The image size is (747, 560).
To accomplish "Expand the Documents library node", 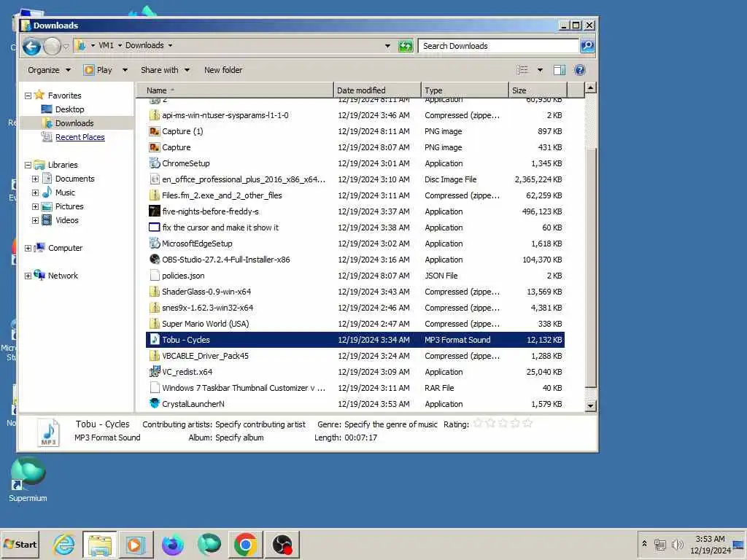I will 35,179.
